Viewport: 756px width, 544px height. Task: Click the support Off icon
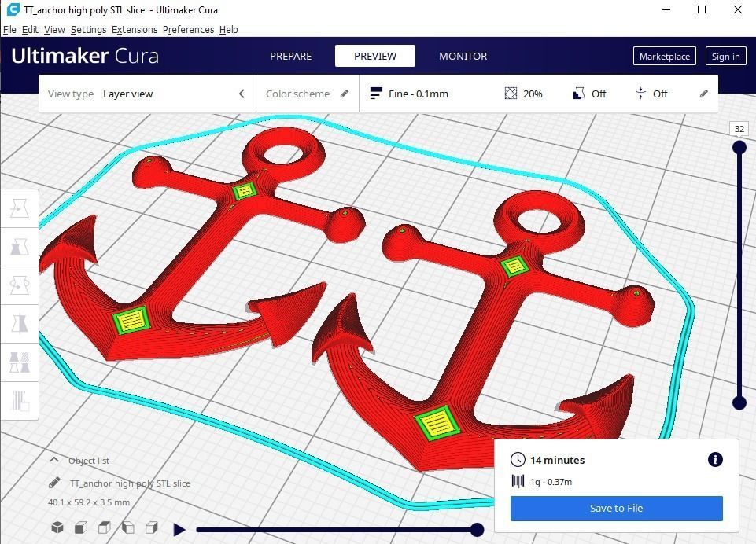[578, 94]
